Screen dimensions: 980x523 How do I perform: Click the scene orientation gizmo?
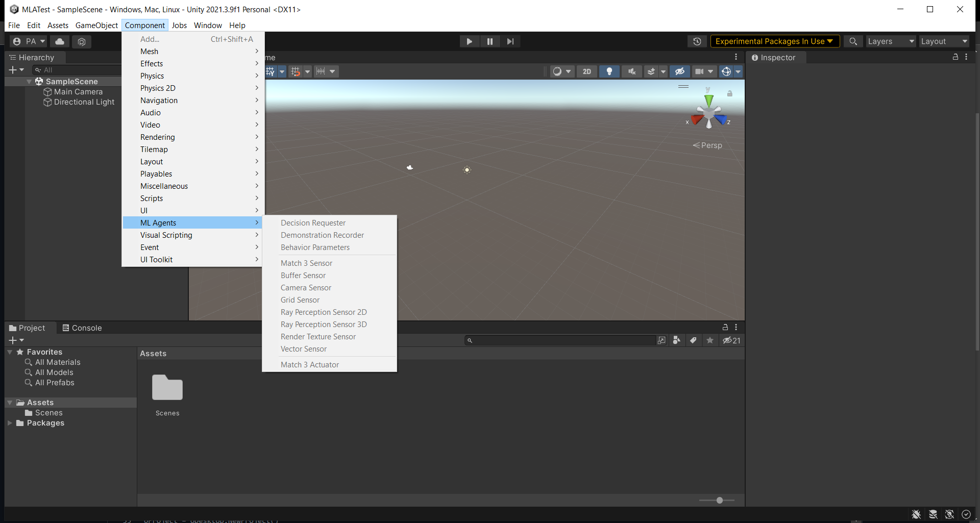click(x=708, y=112)
